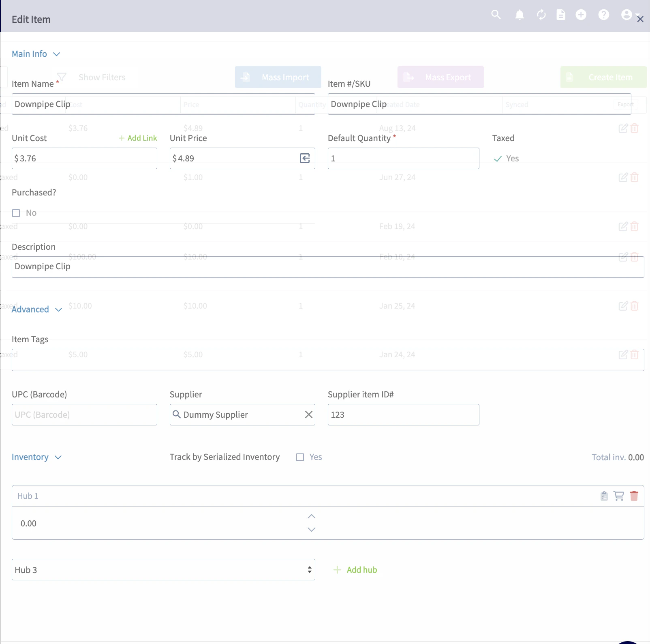Increase Hub 1 quantity with up arrow
Viewport: 650px width, 644px height.
[311, 517]
